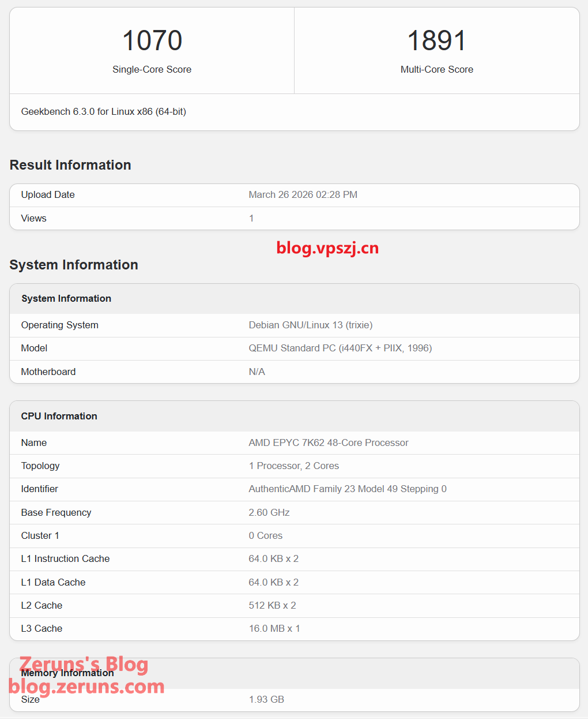Open the blog.zeruns.com watermark link

pos(86,687)
